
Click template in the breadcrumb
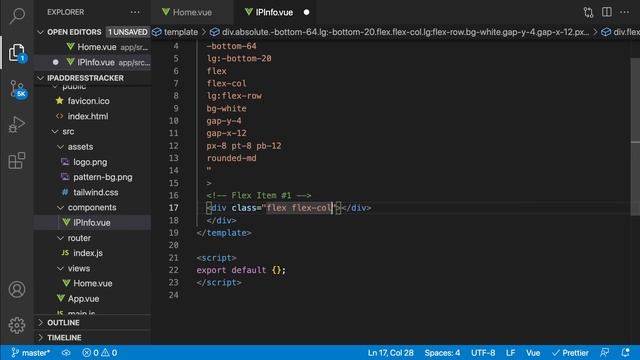click(x=181, y=32)
